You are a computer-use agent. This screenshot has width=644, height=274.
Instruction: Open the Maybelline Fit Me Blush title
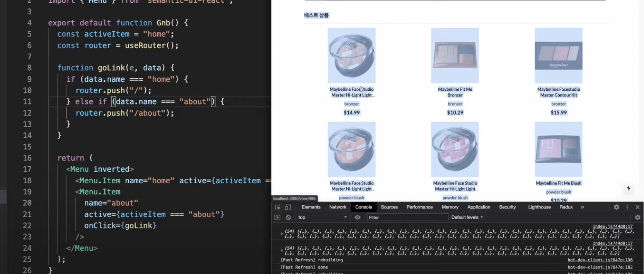click(x=559, y=183)
